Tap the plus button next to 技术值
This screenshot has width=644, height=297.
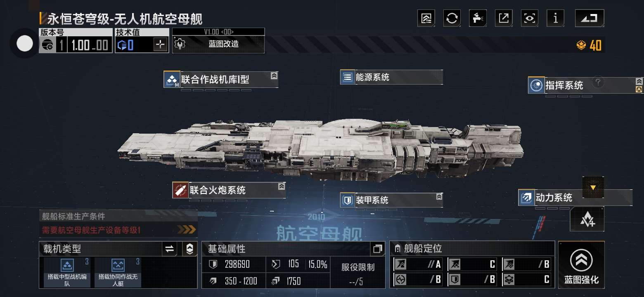coord(160,45)
